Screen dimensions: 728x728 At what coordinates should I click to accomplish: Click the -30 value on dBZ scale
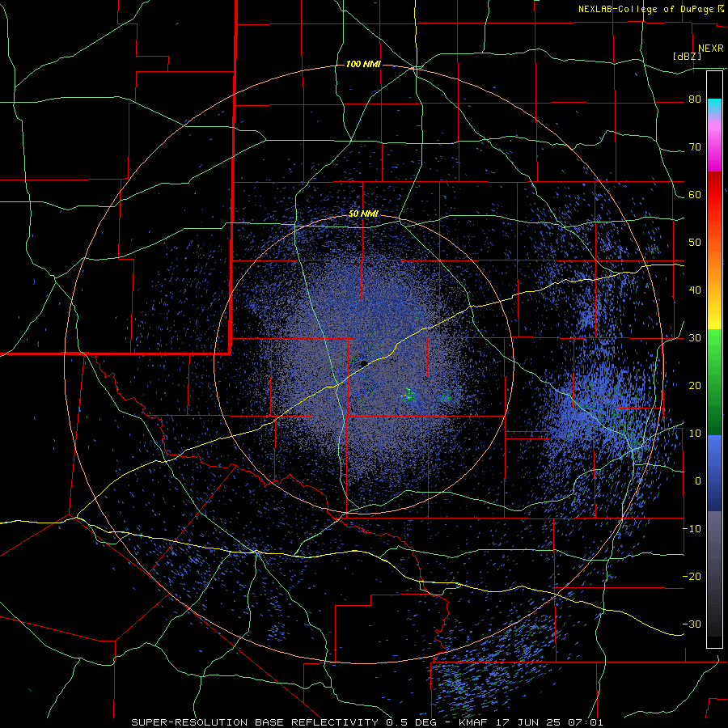pyautogui.click(x=692, y=624)
